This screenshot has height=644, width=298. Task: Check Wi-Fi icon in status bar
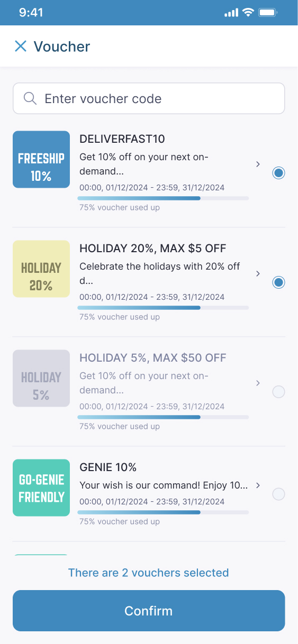248,13
